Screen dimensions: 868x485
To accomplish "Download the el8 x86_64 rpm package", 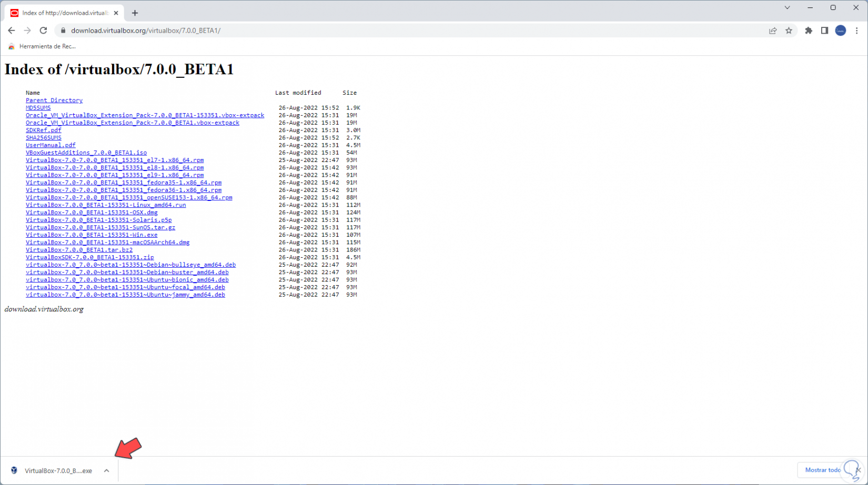I will [x=115, y=168].
